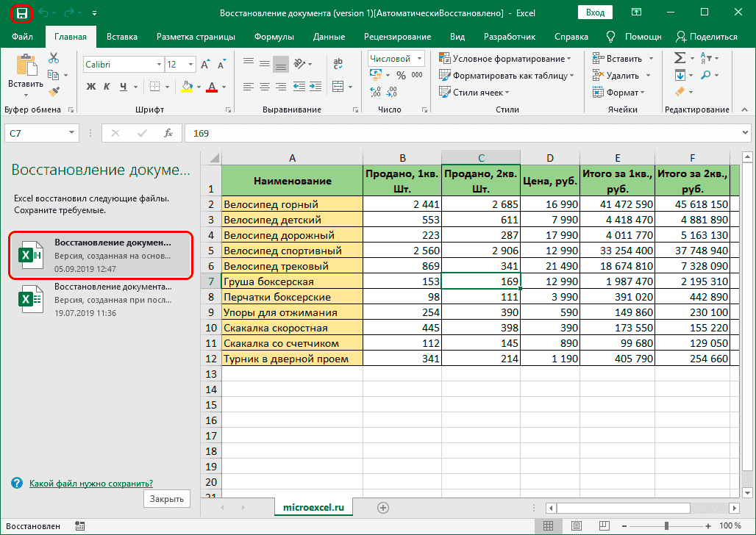Apply percent style to the cell
The image size is (756, 535).
(401, 75)
